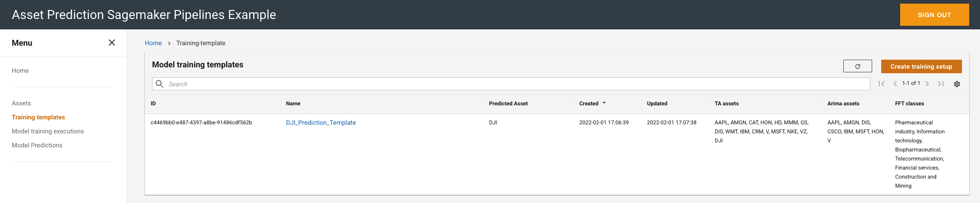Viewport: 980px width, 203px height.
Task: Open Assets from the side menu
Action: (21, 103)
